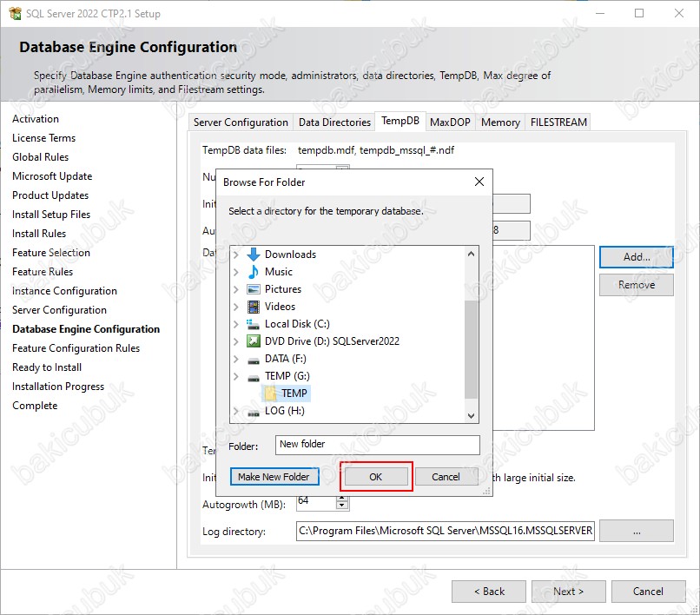Click the Add... data directory button
The width and height of the screenshot is (700, 615).
pos(636,257)
